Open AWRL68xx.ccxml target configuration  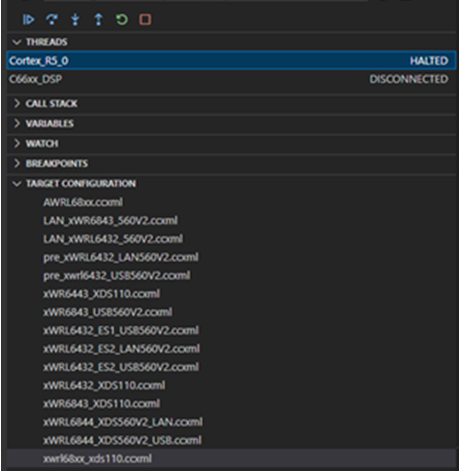[x=83, y=202]
